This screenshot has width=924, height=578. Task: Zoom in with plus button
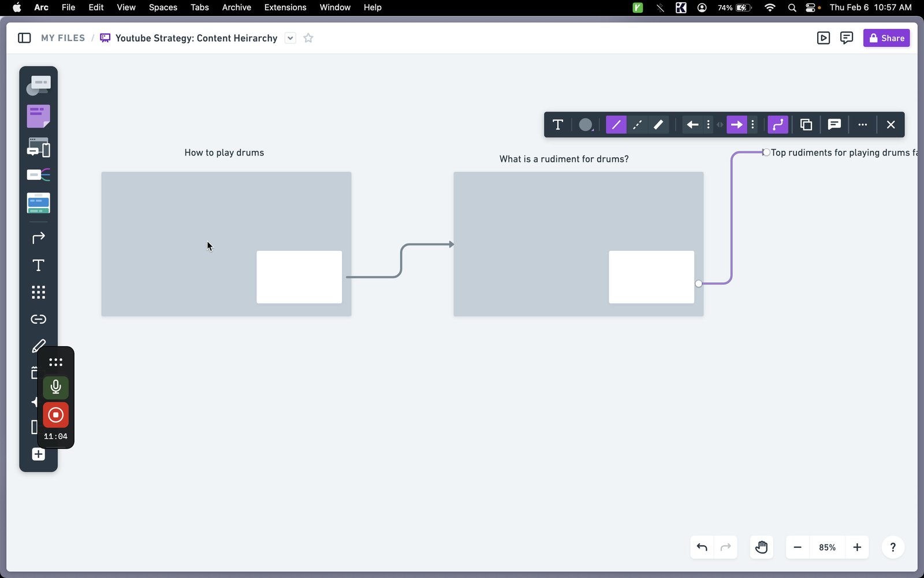[857, 547]
